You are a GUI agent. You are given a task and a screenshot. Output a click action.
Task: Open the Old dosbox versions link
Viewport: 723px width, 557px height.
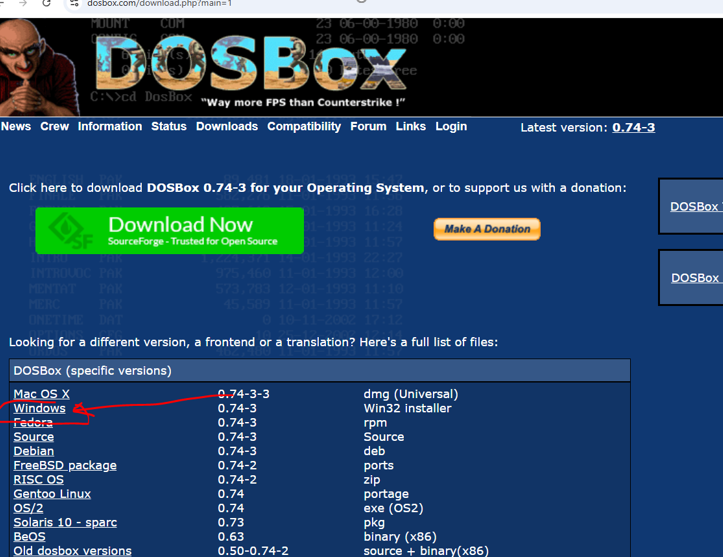(x=72, y=551)
